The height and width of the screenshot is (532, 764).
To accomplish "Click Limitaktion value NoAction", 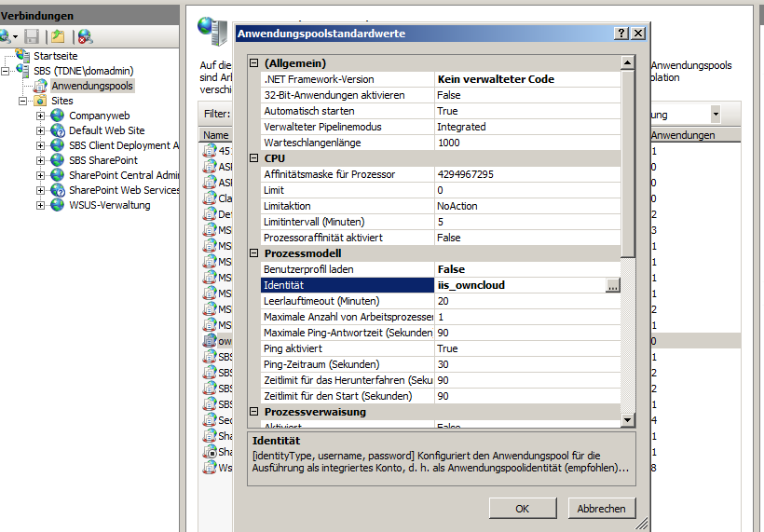I will 527,206.
